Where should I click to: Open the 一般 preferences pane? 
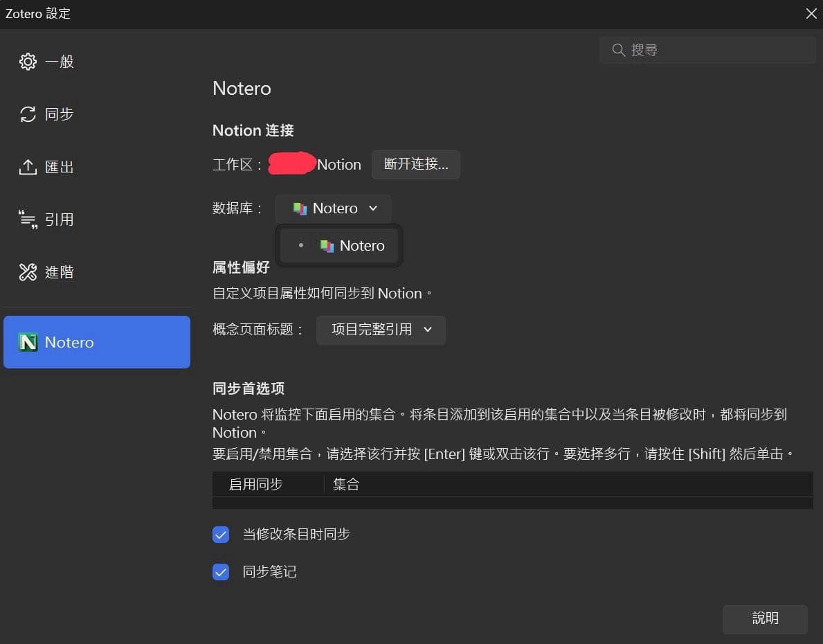tap(97, 62)
